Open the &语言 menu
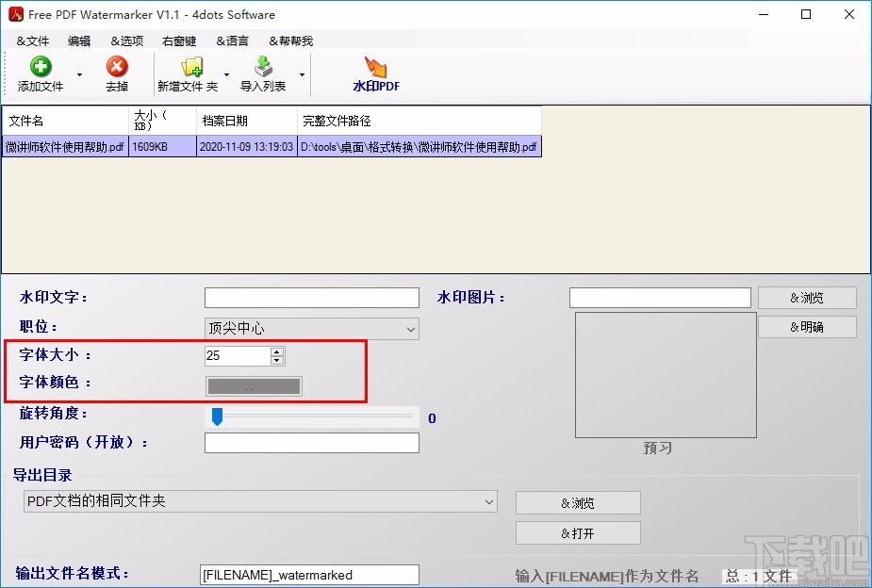The height and width of the screenshot is (588, 872). tap(232, 41)
